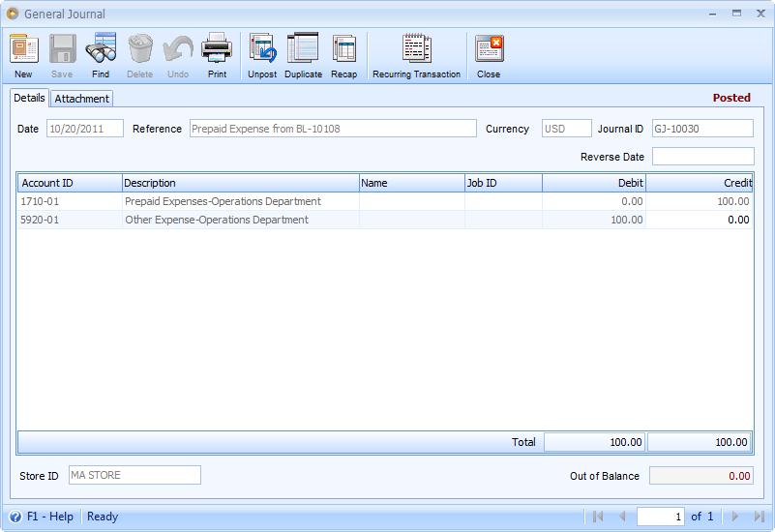
Task: Go to first record navigation arrow
Action: click(598, 517)
